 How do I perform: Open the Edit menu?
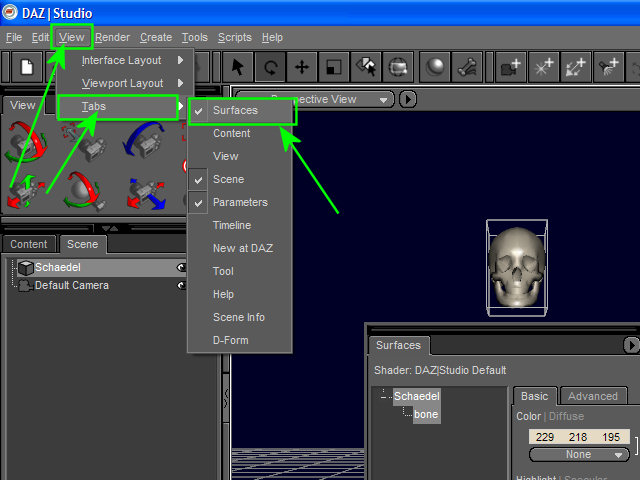(40, 38)
